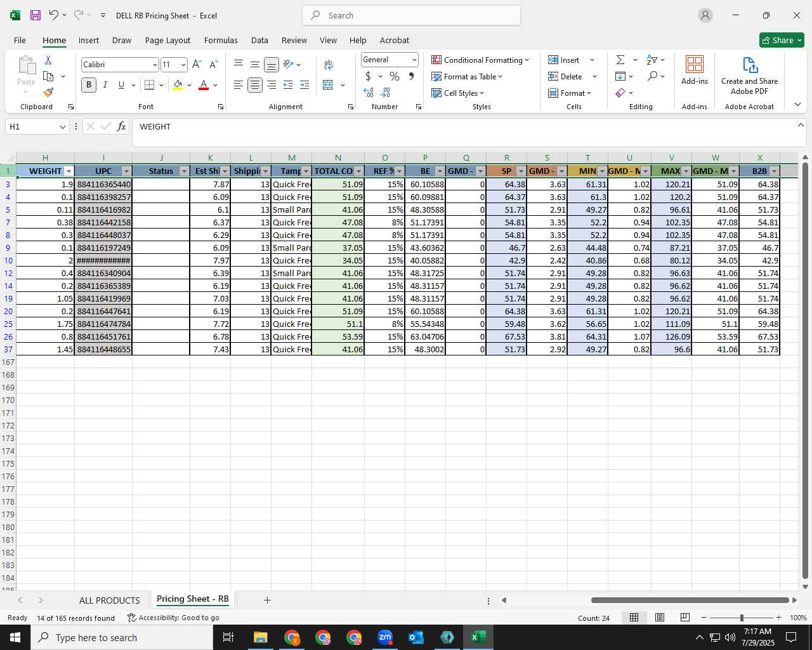The height and width of the screenshot is (650, 812).
Task: Switch to the Data ribbon tab
Action: coord(259,40)
